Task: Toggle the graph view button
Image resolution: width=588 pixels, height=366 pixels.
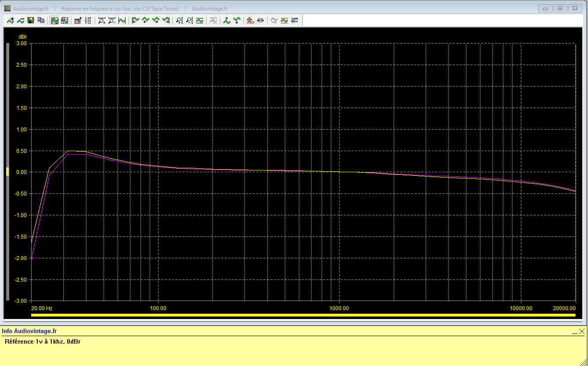Action: point(54,20)
